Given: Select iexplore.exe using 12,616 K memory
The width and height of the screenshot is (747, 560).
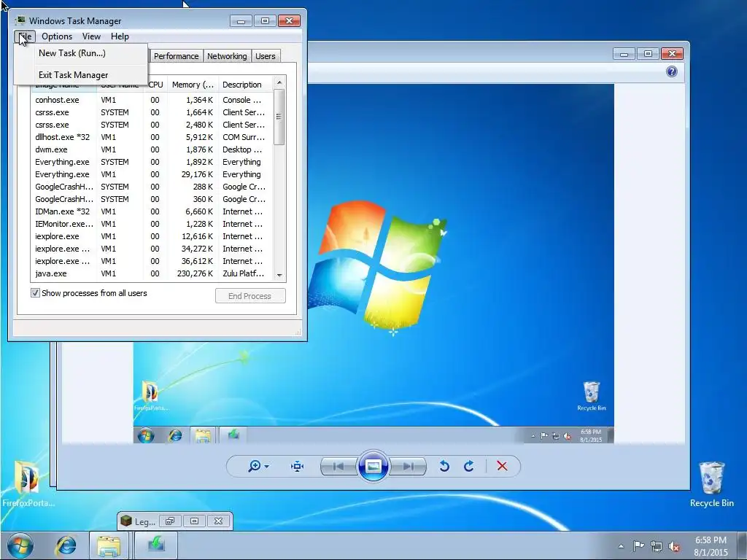Looking at the screenshot, I should pos(152,236).
